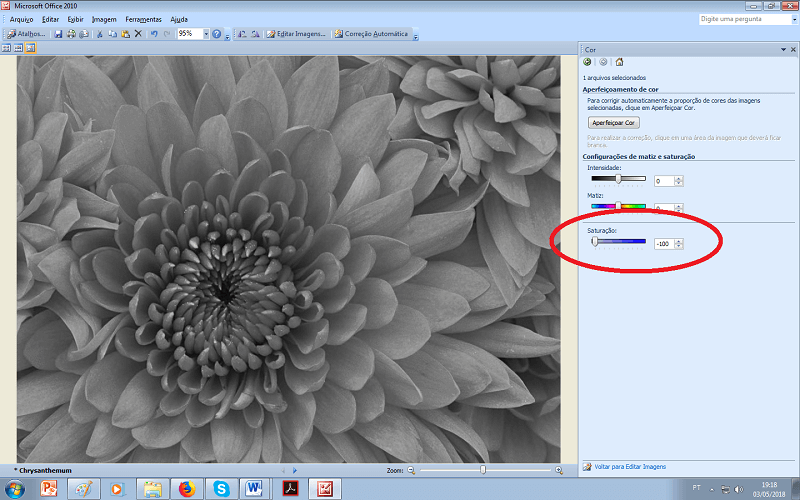Click the Undo arrow icon
Image resolution: width=800 pixels, height=500 pixels.
153,34
